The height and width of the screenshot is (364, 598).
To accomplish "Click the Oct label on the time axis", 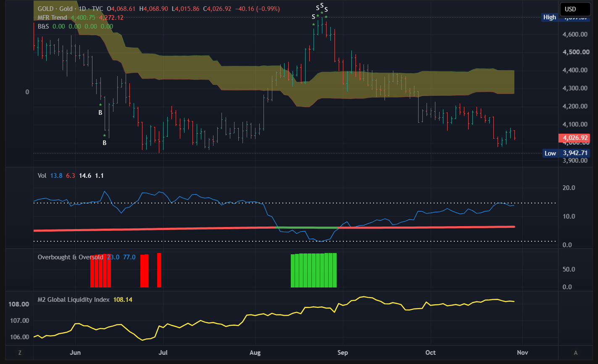I will [431, 353].
